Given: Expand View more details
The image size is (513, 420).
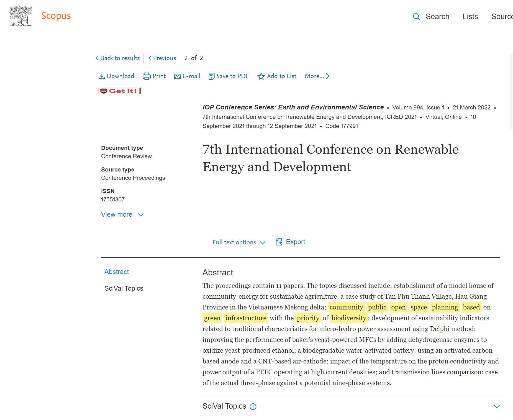Looking at the screenshot, I should (x=117, y=214).
